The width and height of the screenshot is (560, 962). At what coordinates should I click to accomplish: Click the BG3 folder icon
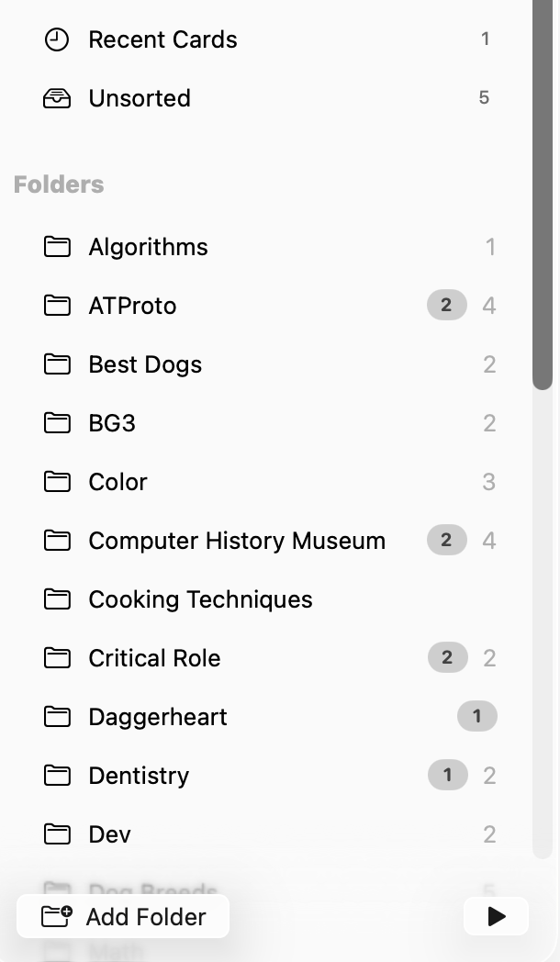pyautogui.click(x=57, y=423)
